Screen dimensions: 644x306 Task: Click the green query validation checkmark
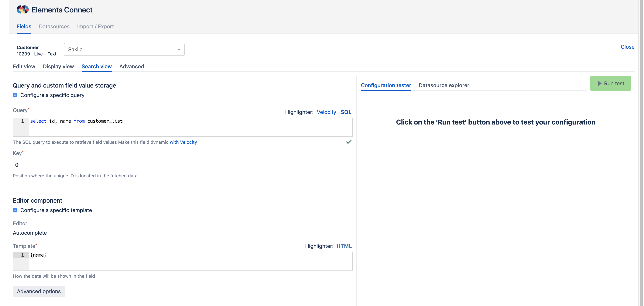click(348, 142)
